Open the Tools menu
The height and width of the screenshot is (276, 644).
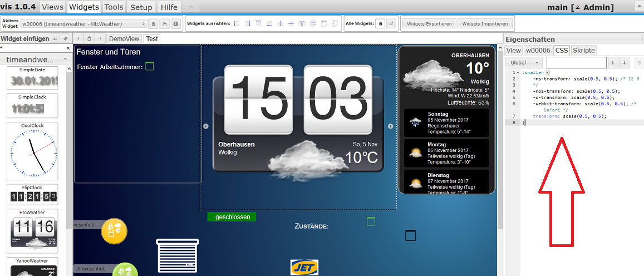tap(114, 7)
